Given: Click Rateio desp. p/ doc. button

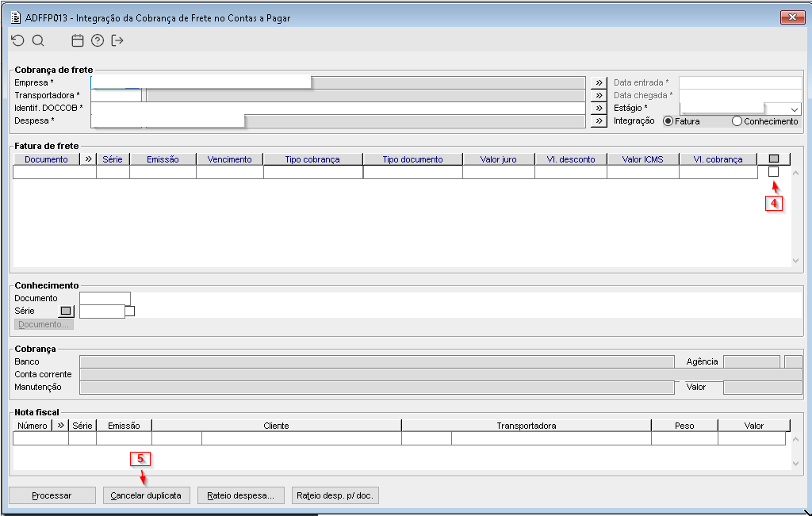Looking at the screenshot, I should point(335,495).
